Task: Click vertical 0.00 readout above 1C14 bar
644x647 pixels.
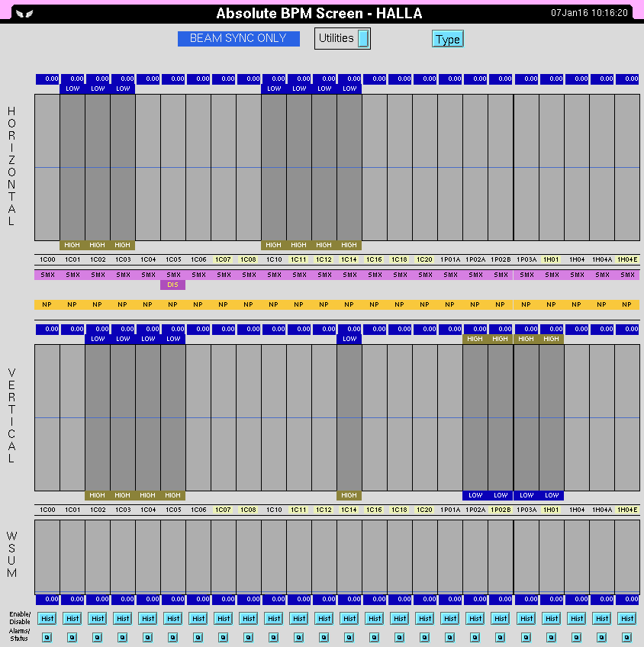Action: pos(349,330)
